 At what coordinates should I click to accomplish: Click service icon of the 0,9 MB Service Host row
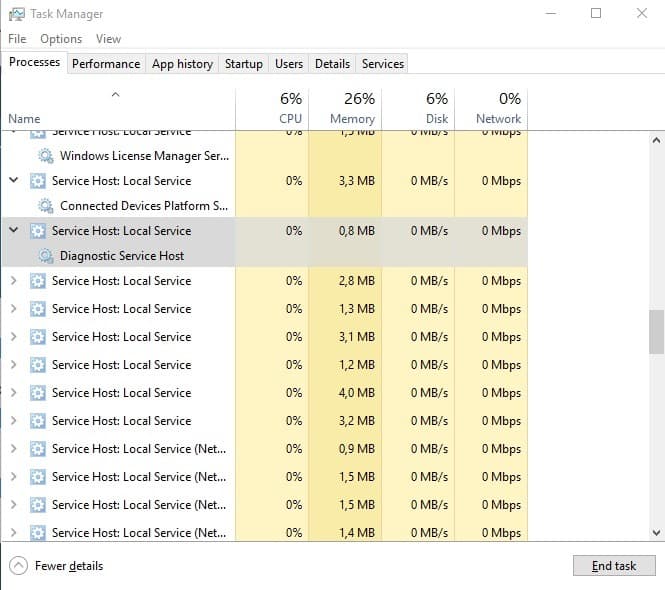38,449
